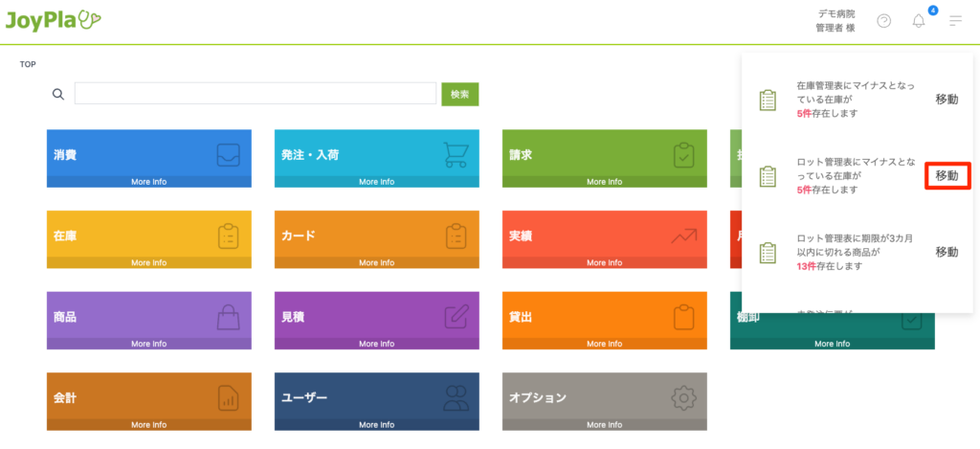Click More Info under 在庫 tile
This screenshot has height=449, width=980.
pos(148,262)
